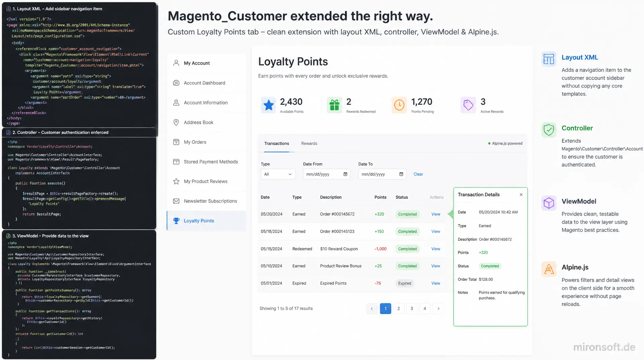
Task: Click the Points Pending clock icon
Action: (399, 105)
